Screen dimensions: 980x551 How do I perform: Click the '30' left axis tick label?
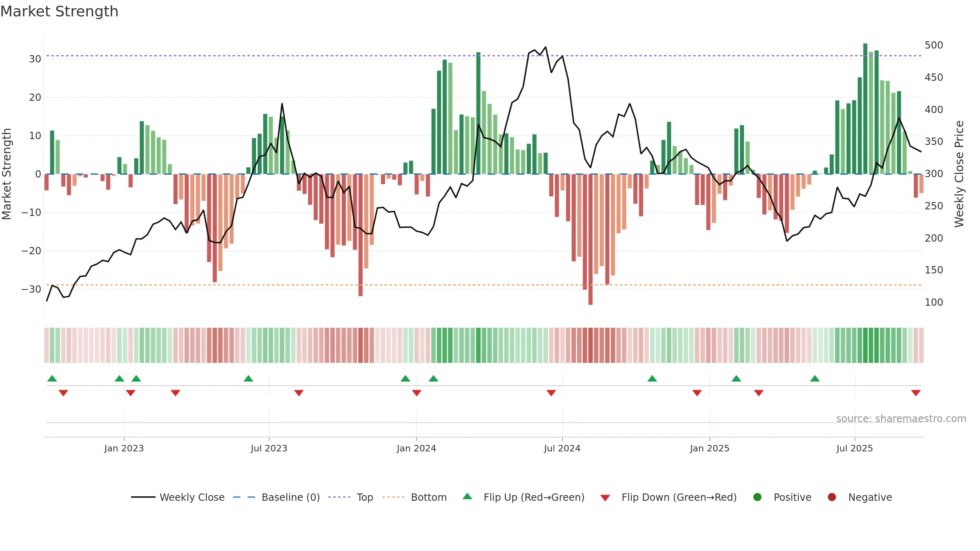[x=35, y=59]
